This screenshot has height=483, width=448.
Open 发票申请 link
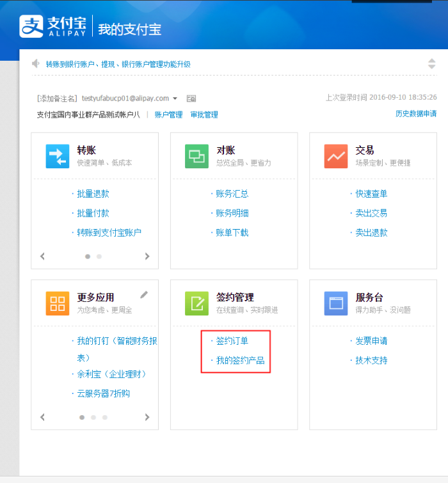[371, 341]
